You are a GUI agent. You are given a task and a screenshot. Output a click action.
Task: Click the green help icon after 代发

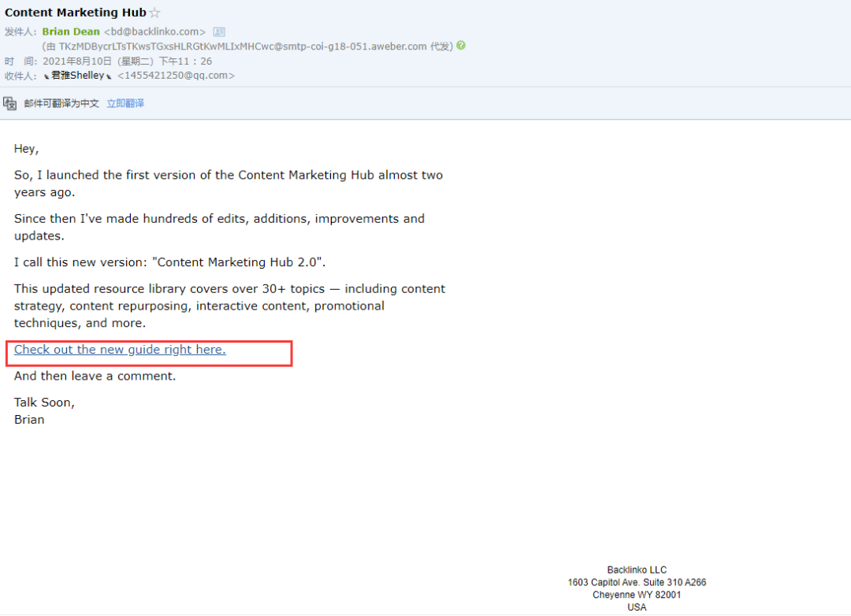tap(461, 46)
